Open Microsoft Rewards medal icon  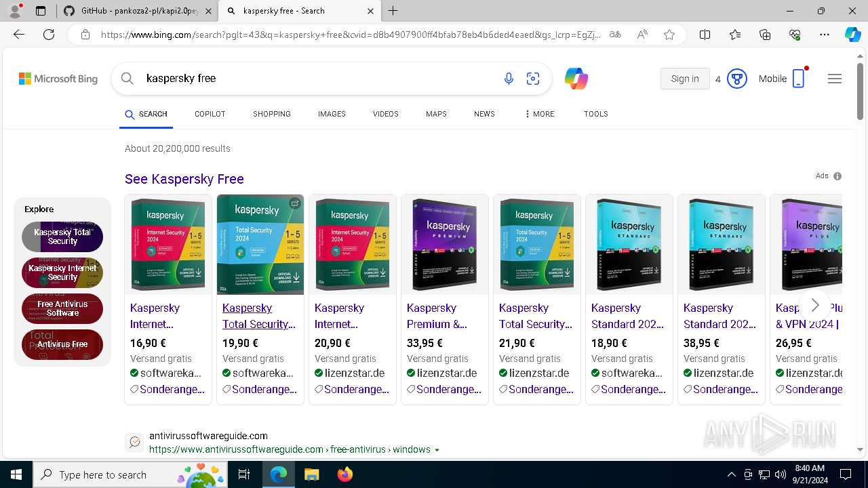(x=737, y=79)
